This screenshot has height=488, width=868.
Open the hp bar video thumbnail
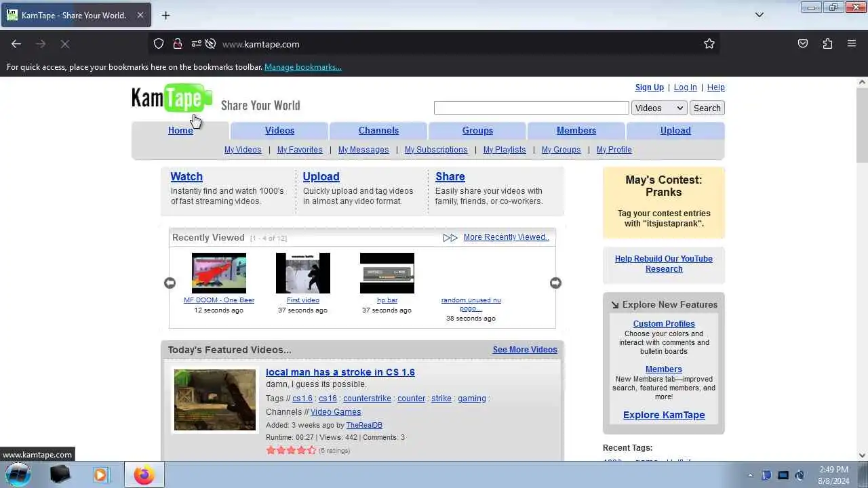click(387, 273)
